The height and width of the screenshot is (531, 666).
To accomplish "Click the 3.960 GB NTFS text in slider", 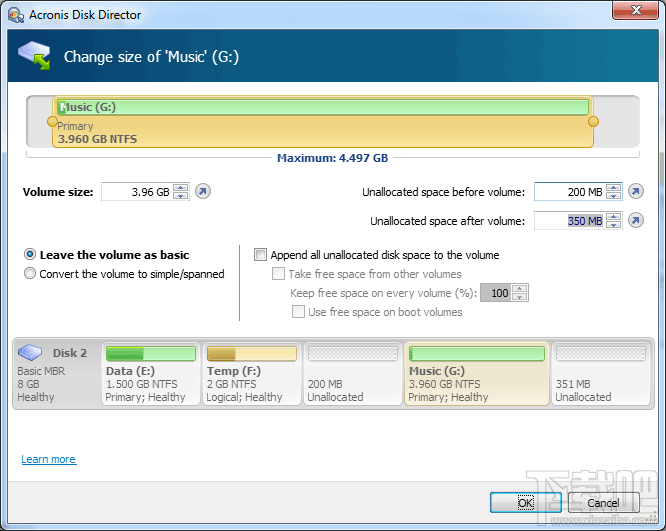I will pyautogui.click(x=98, y=139).
